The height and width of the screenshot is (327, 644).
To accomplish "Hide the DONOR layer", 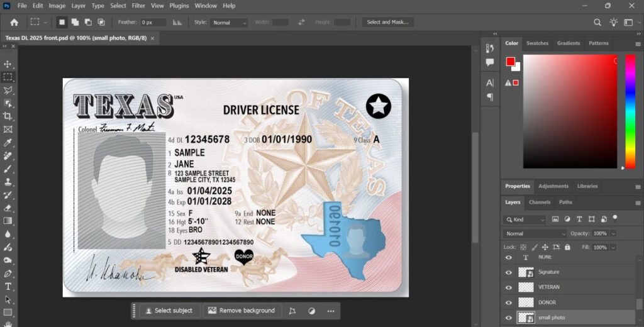I will [x=509, y=302].
